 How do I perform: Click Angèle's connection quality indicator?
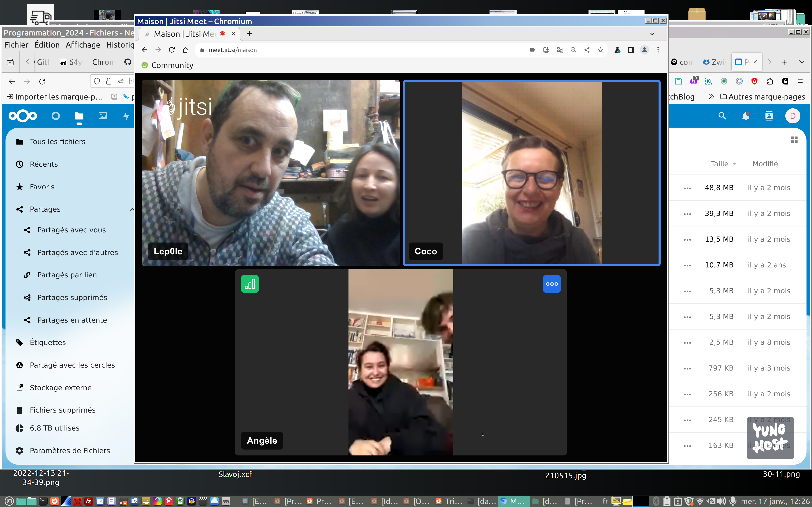250,284
